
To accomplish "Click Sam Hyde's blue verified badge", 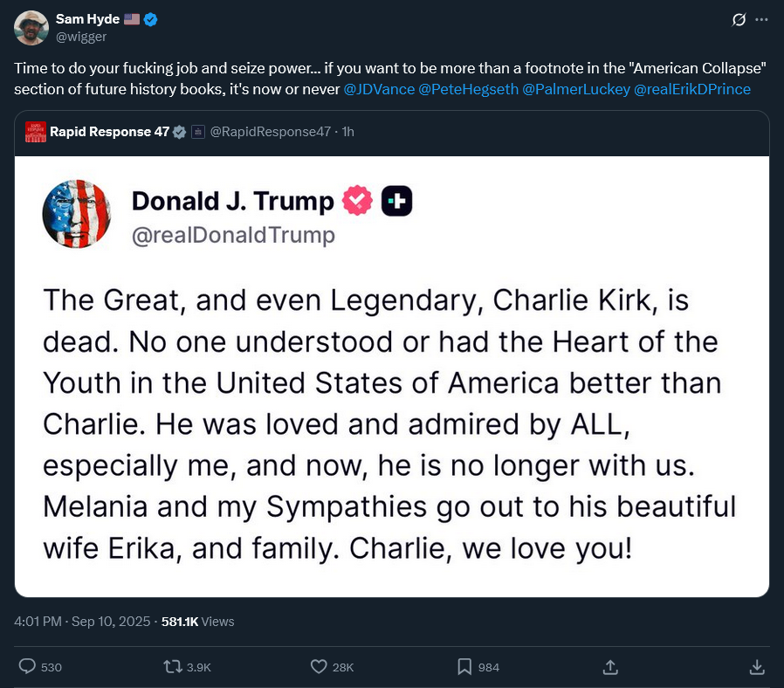I will click(x=151, y=19).
